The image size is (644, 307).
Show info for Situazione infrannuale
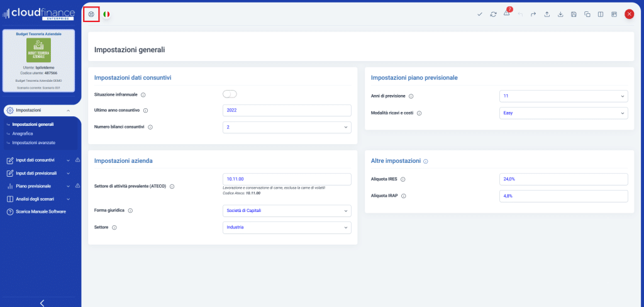click(x=143, y=95)
